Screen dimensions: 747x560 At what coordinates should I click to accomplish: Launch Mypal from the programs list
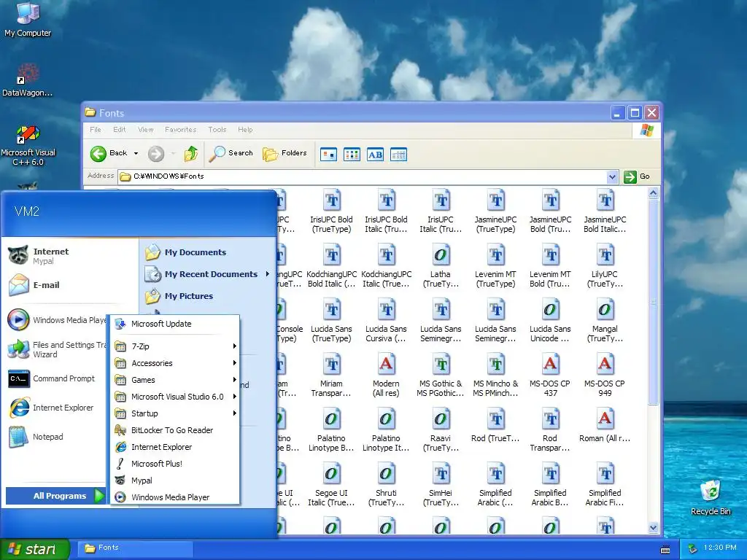pos(175,481)
